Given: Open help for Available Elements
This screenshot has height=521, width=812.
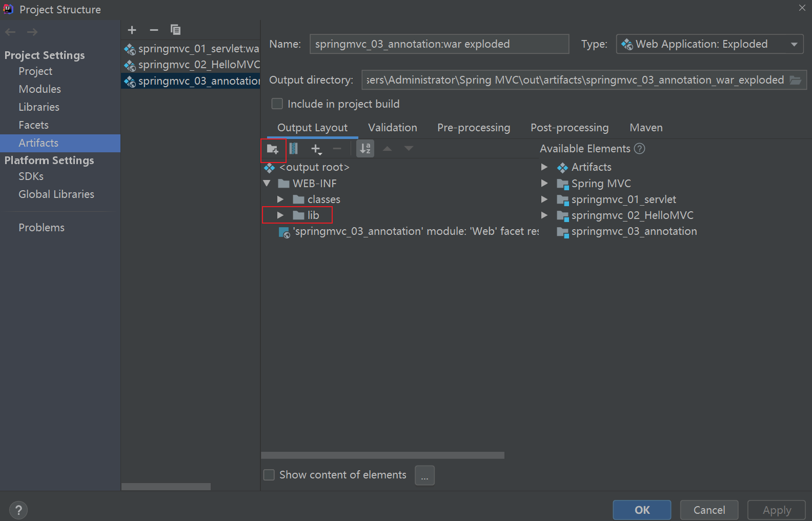Looking at the screenshot, I should coord(639,149).
